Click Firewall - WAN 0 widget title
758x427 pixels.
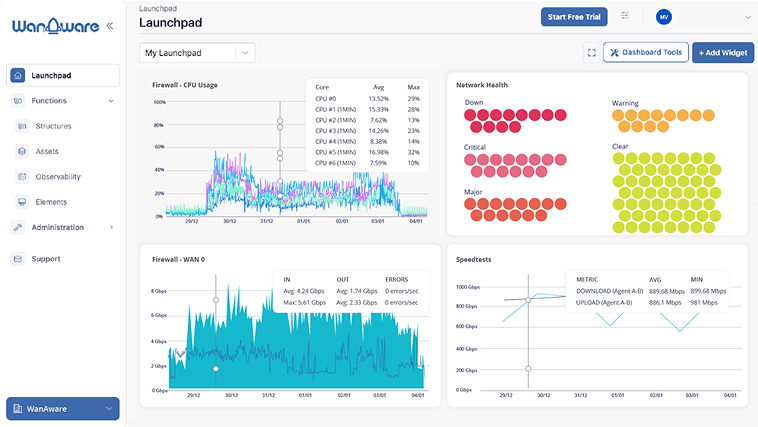point(178,259)
